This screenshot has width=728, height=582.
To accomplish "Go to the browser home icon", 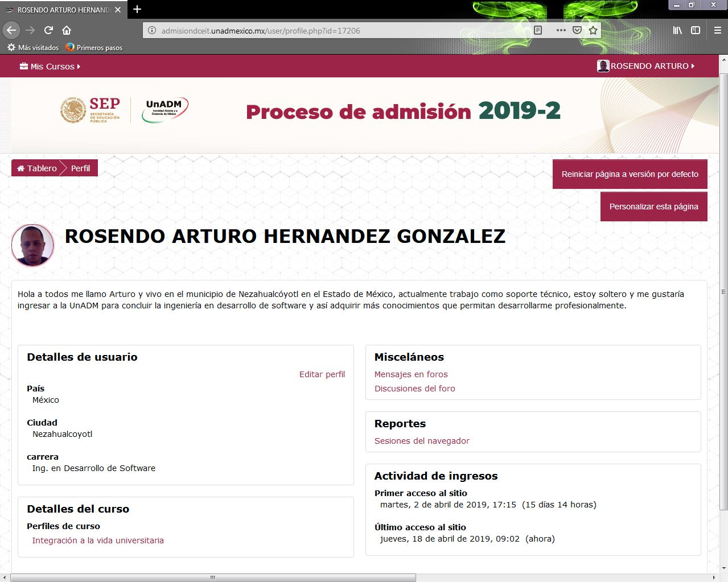I will pos(67,30).
